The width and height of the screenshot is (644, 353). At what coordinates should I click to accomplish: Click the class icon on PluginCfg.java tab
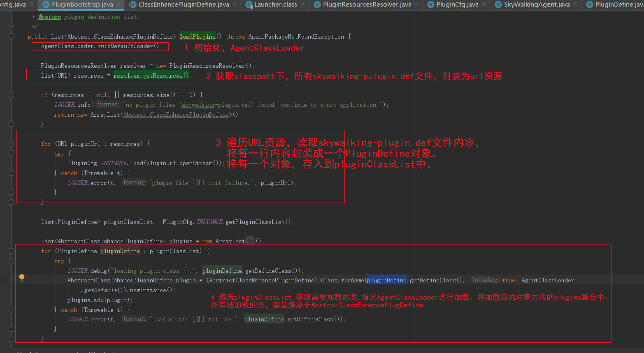click(430, 5)
